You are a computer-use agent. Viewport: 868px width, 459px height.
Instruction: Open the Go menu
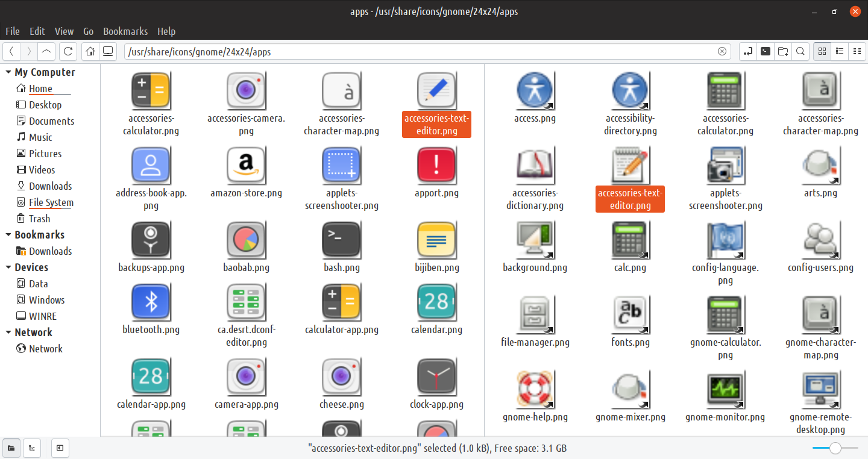(88, 31)
